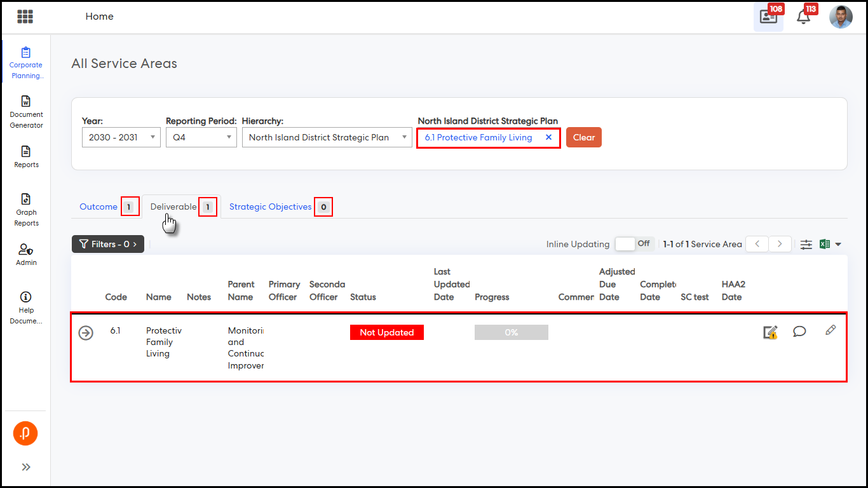Open the Year dropdown
The height and width of the screenshot is (488, 868).
coord(121,137)
